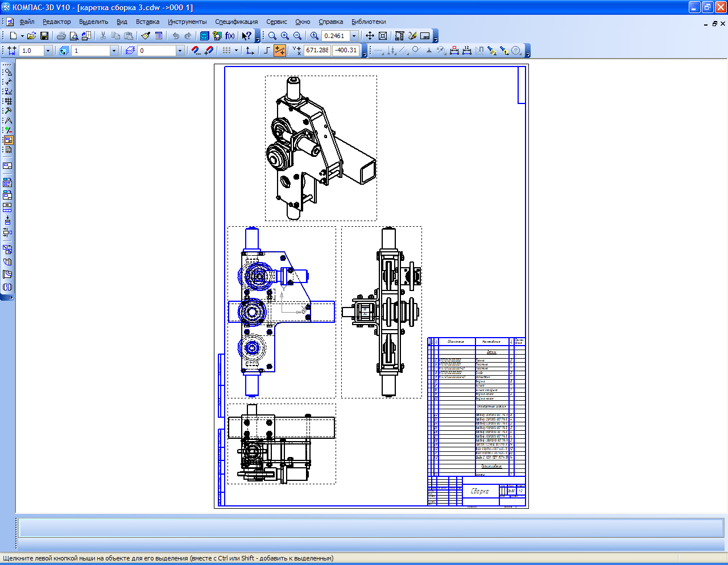Open the f(x) variables icon
The width and height of the screenshot is (728, 565).
click(x=230, y=36)
